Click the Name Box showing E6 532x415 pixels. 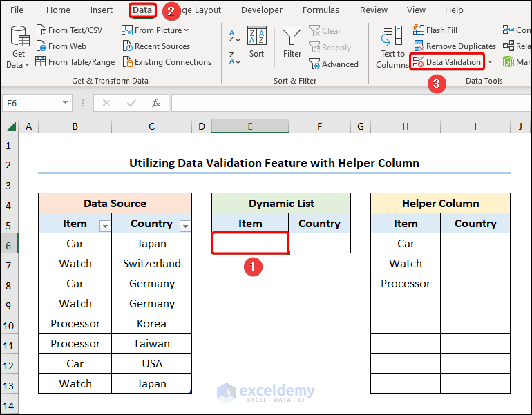coord(32,103)
